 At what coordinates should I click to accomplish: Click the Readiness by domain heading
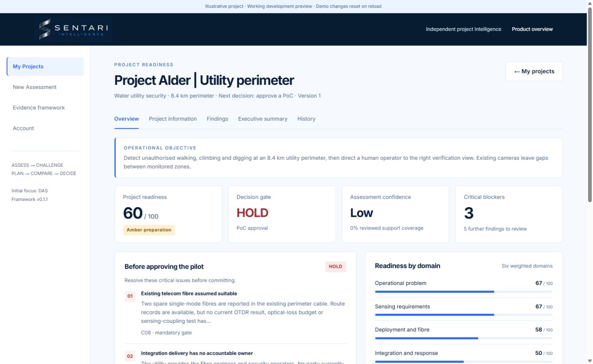point(407,266)
